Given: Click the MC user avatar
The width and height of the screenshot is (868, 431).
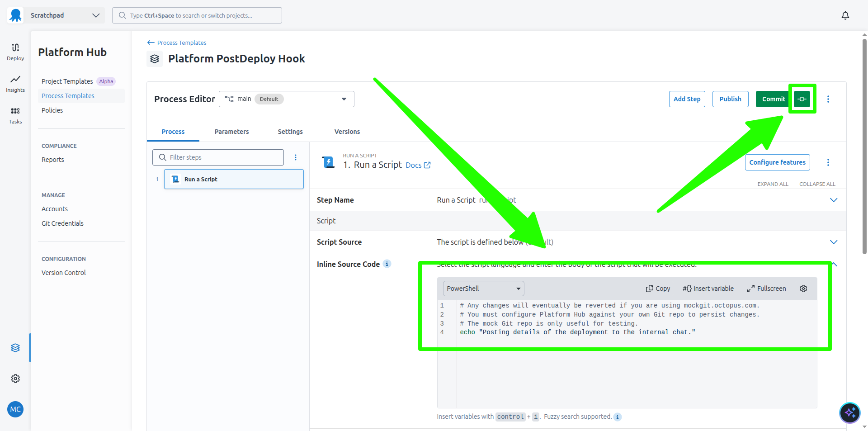Looking at the screenshot, I should click(15, 409).
